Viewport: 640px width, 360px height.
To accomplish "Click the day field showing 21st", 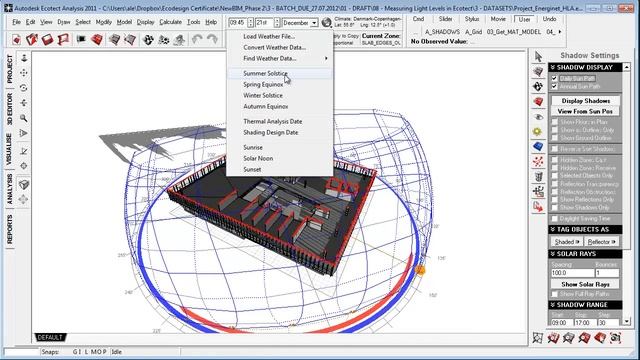I will 264,23.
